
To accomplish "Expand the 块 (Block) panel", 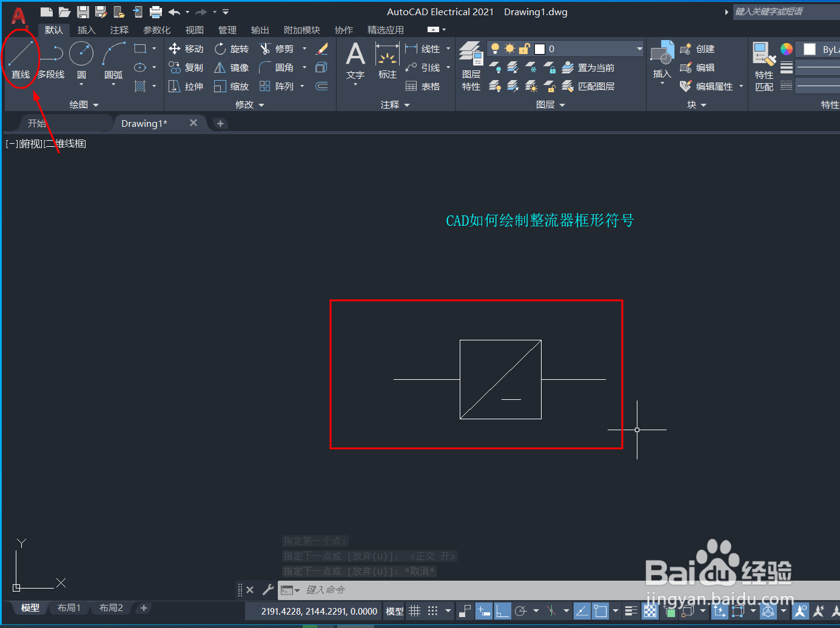I will [697, 104].
